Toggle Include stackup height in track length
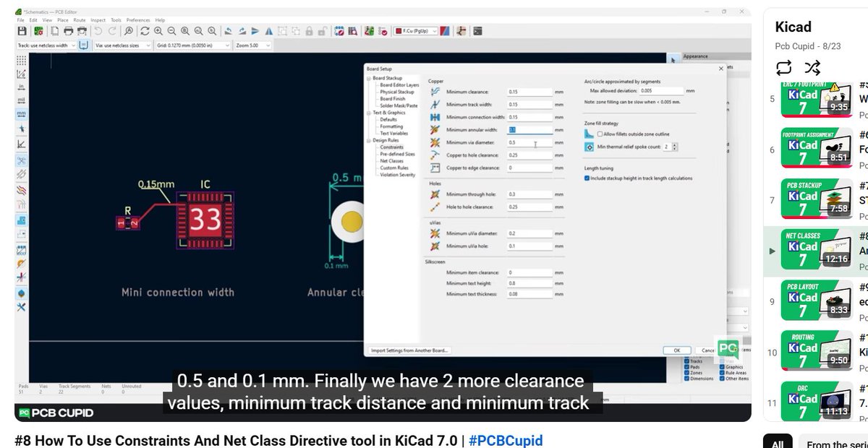This screenshot has width=868, height=448. click(587, 178)
